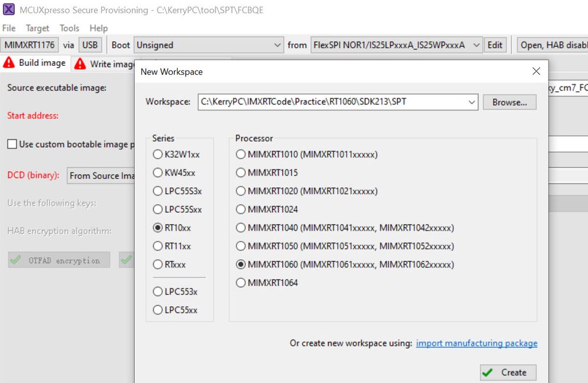The width and height of the screenshot is (588, 383).
Task: Click the Browse button for workspace
Action: [509, 102]
